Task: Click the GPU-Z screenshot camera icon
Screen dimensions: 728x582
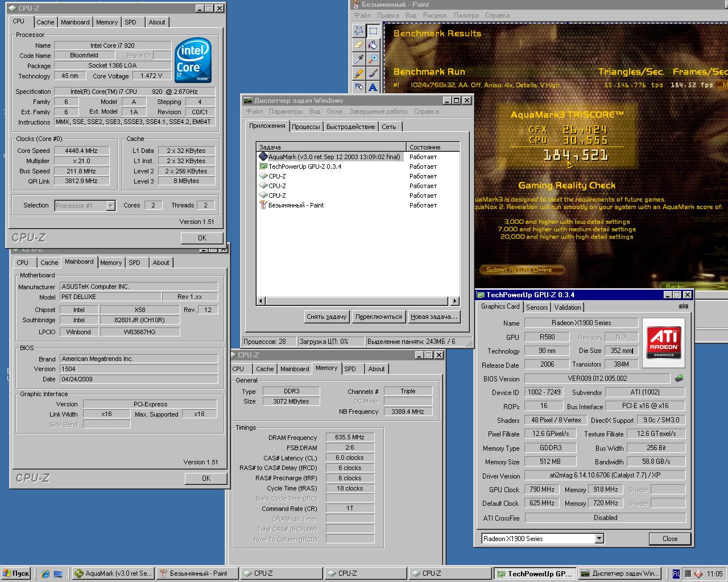Action: click(x=684, y=306)
